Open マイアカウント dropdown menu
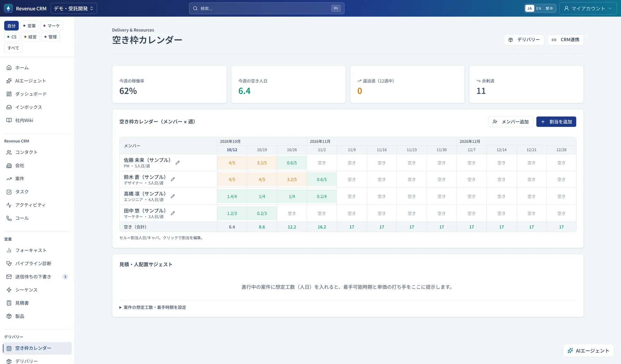Screen dimensions: 621x364 click(x=588, y=8)
